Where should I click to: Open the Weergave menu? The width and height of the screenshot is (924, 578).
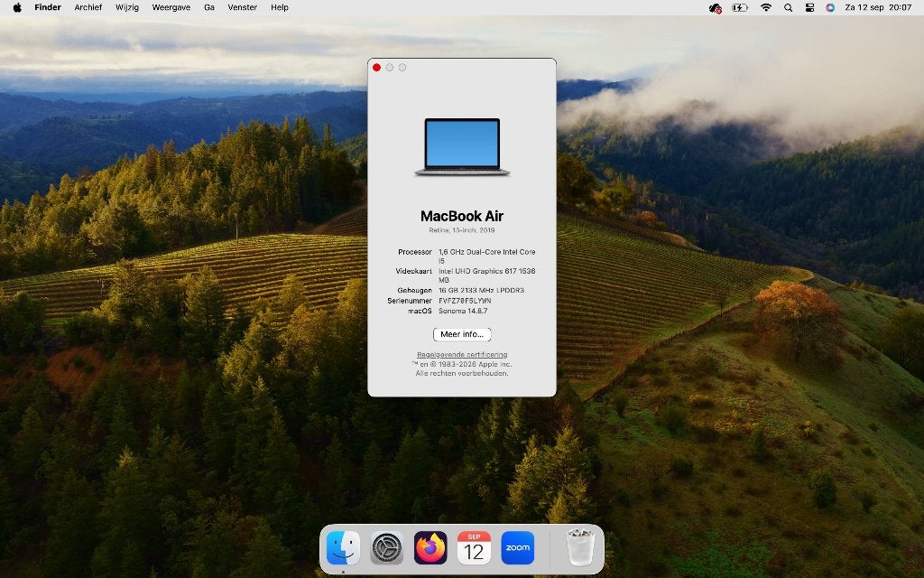point(171,7)
